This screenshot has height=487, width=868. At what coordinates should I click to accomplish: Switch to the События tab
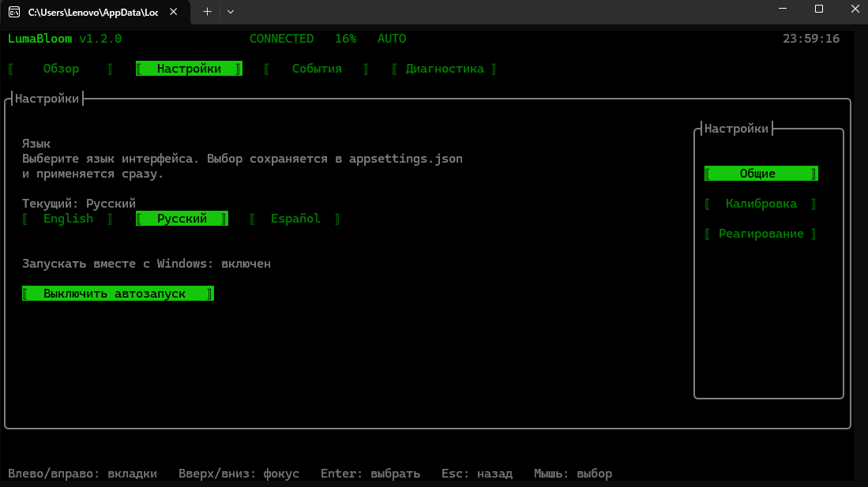tap(317, 69)
